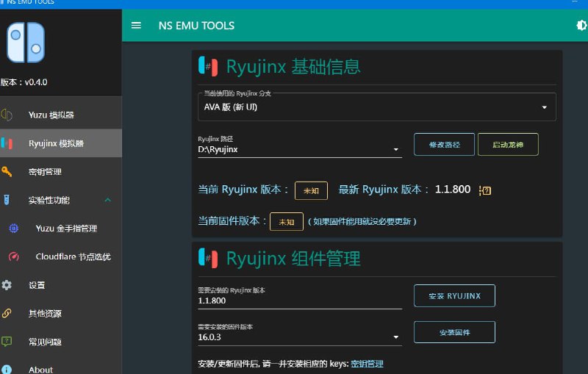Click latest version value 1.1.800

[453, 190]
